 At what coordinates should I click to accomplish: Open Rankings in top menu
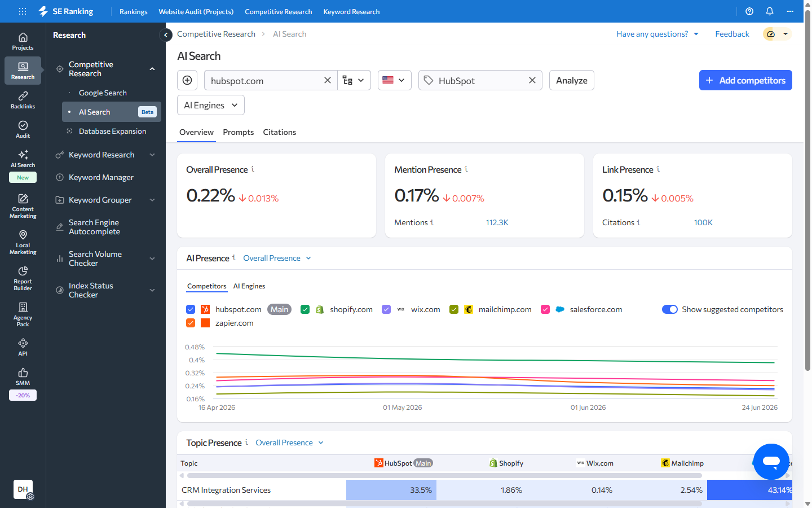[x=134, y=11]
